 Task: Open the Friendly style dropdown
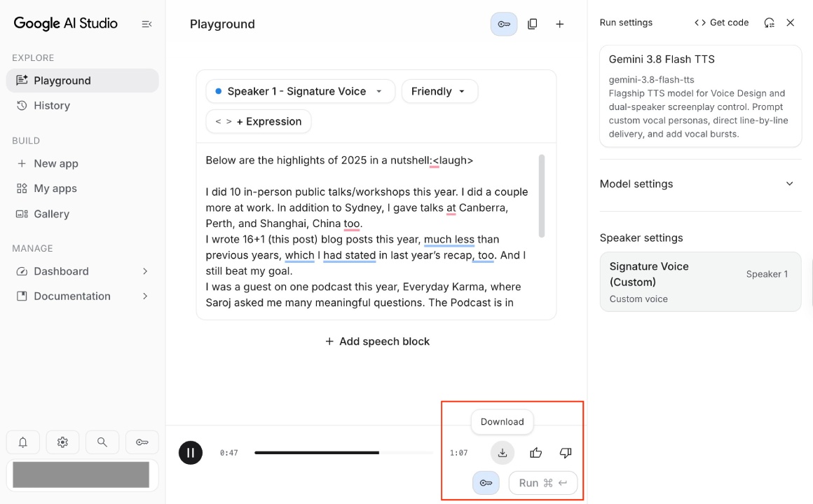[439, 91]
